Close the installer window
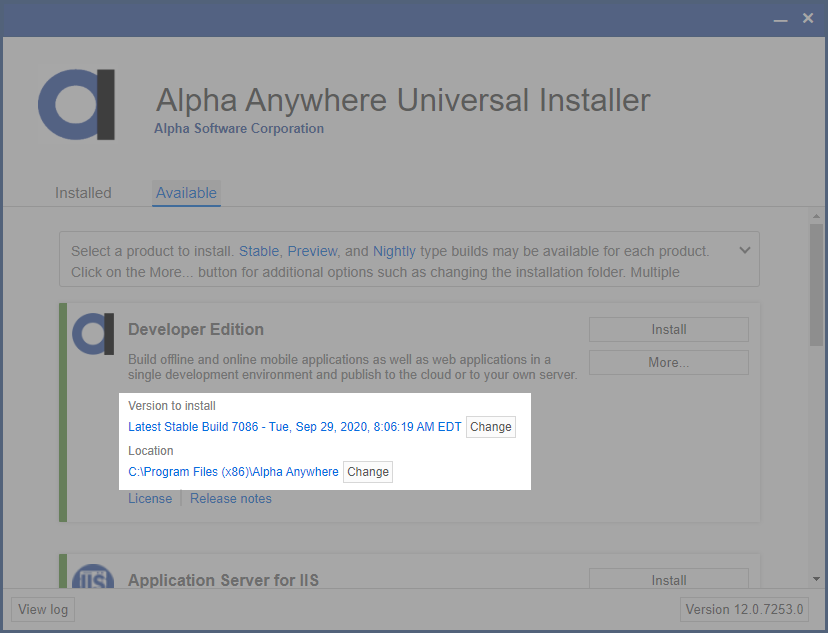This screenshot has height=633, width=828. pyautogui.click(x=808, y=18)
